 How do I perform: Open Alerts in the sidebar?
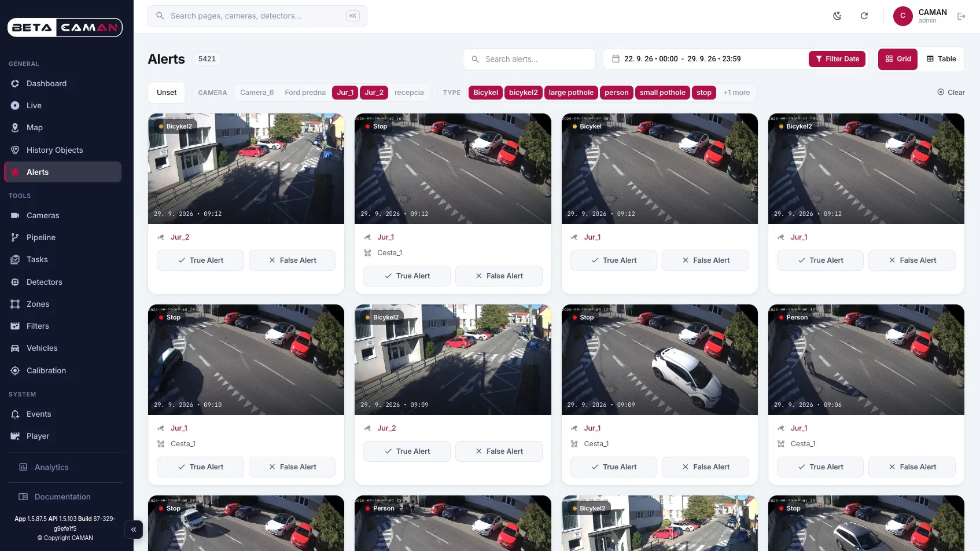coord(63,172)
